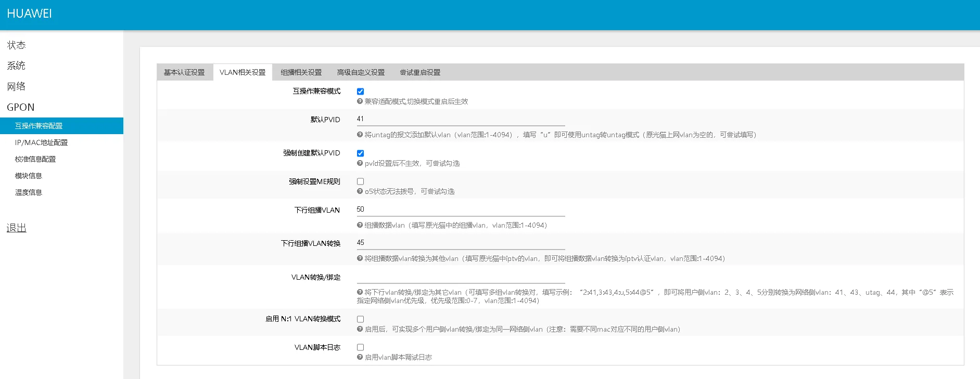
Task: Click help icon under 强制设置ME规则
Action: 360,191
